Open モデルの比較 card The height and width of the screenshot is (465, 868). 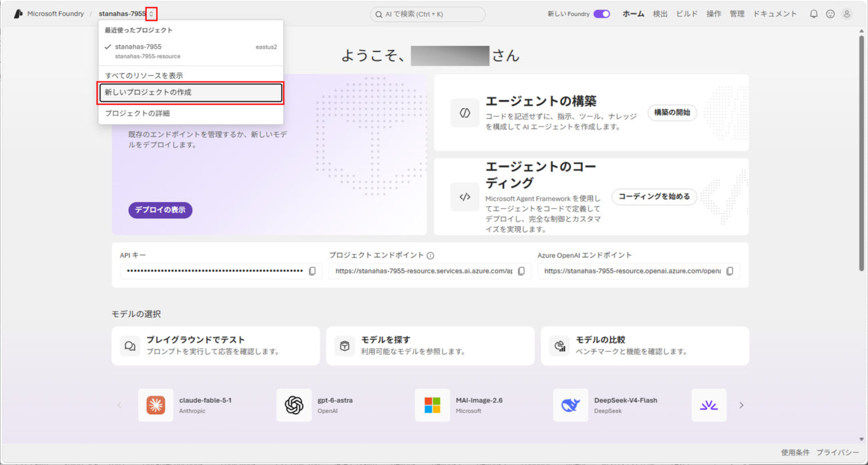tap(645, 346)
